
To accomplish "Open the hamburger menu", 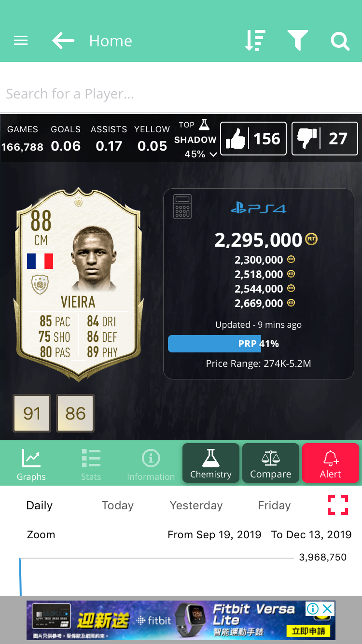I will [21, 41].
